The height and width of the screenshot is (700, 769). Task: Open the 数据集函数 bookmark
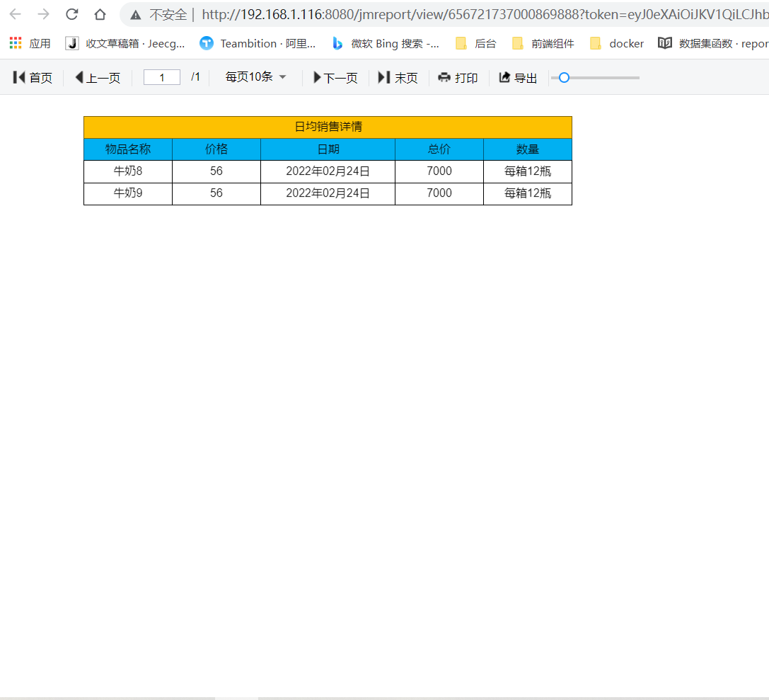pos(713,44)
